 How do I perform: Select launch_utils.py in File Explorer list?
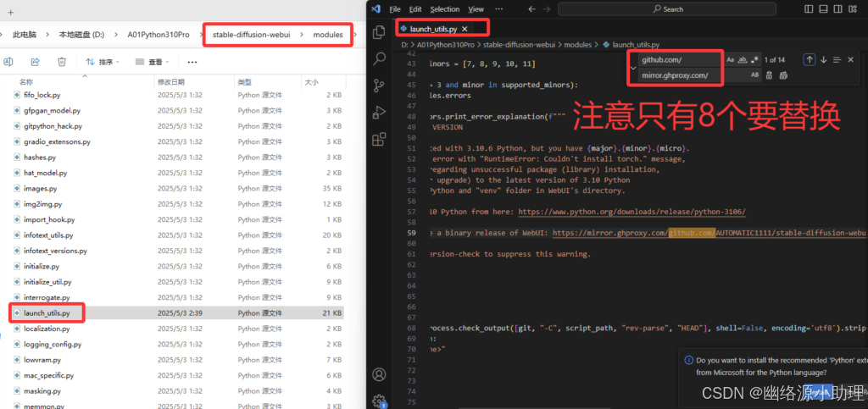pyautogui.click(x=178, y=312)
